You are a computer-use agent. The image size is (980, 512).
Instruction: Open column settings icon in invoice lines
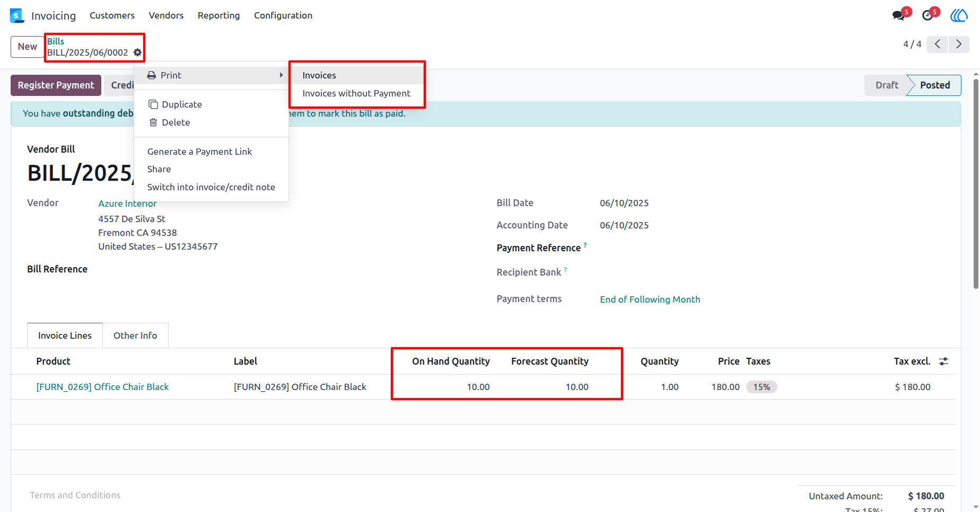coord(943,361)
